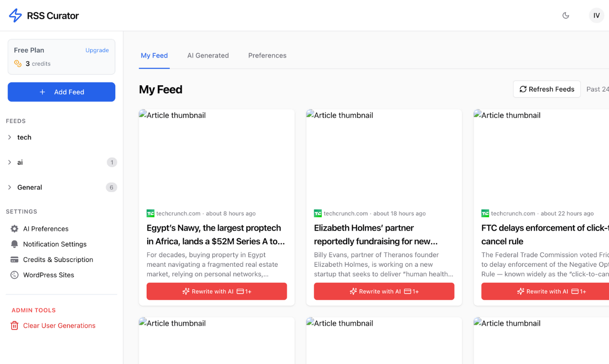The width and height of the screenshot is (609, 364).
Task: Open the Elizabeth Holmes article thumbnail
Action: coord(384,157)
